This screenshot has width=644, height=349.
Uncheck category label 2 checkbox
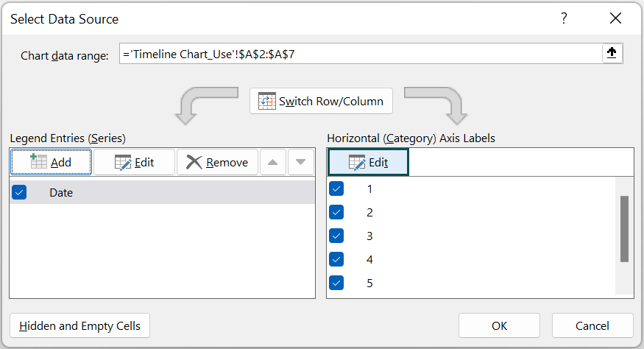337,213
